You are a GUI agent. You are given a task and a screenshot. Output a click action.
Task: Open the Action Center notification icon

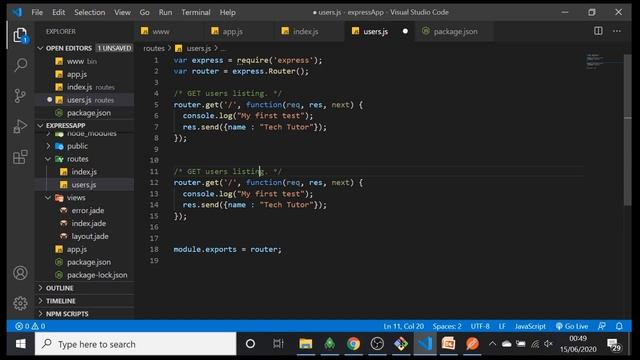pyautogui.click(x=613, y=345)
